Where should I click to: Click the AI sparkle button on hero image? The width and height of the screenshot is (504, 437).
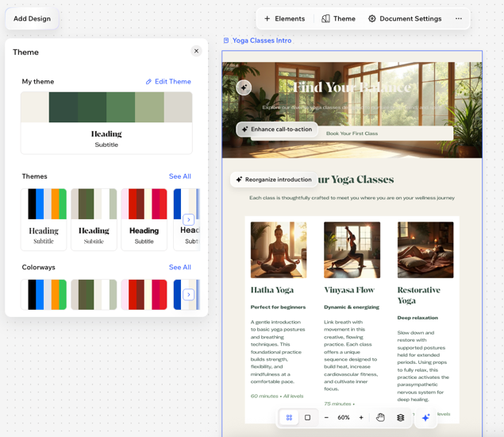[x=244, y=87]
